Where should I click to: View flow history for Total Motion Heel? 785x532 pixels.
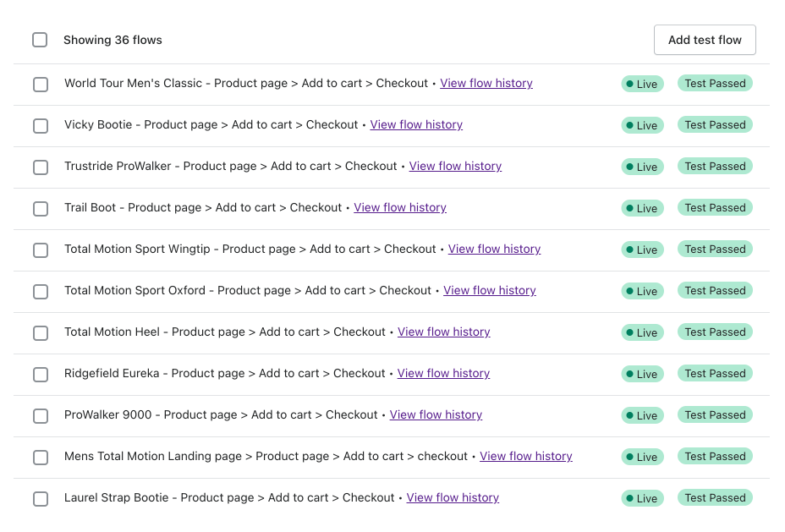[x=444, y=332]
